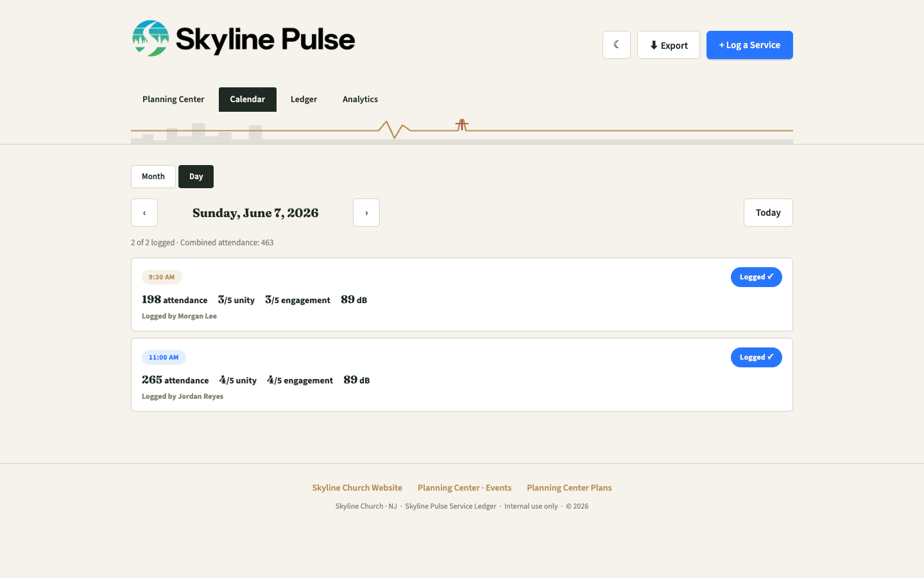Screen dimensions: 924x578
Task: Click the 4/5 engagement value
Action: (x=300, y=380)
